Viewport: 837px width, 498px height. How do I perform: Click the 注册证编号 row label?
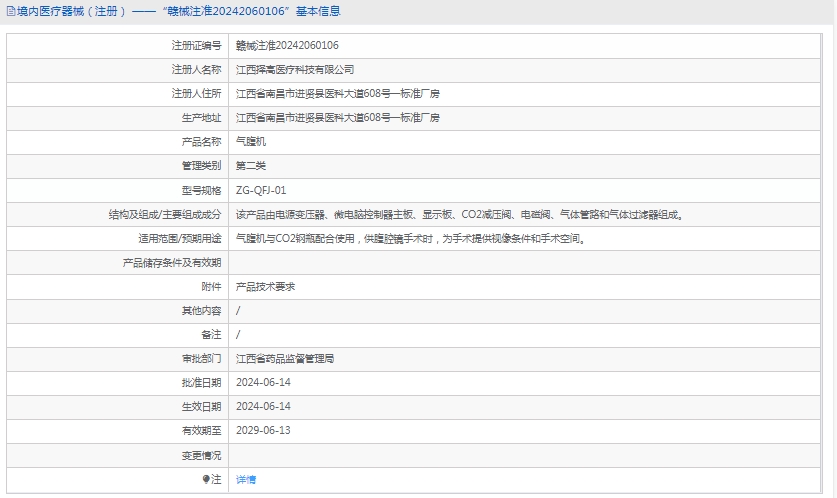(196, 46)
